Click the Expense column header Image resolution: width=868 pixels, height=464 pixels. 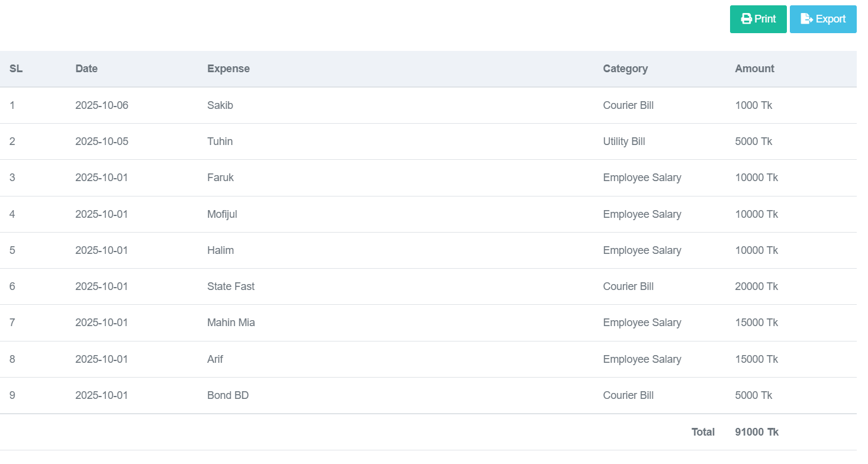(229, 69)
